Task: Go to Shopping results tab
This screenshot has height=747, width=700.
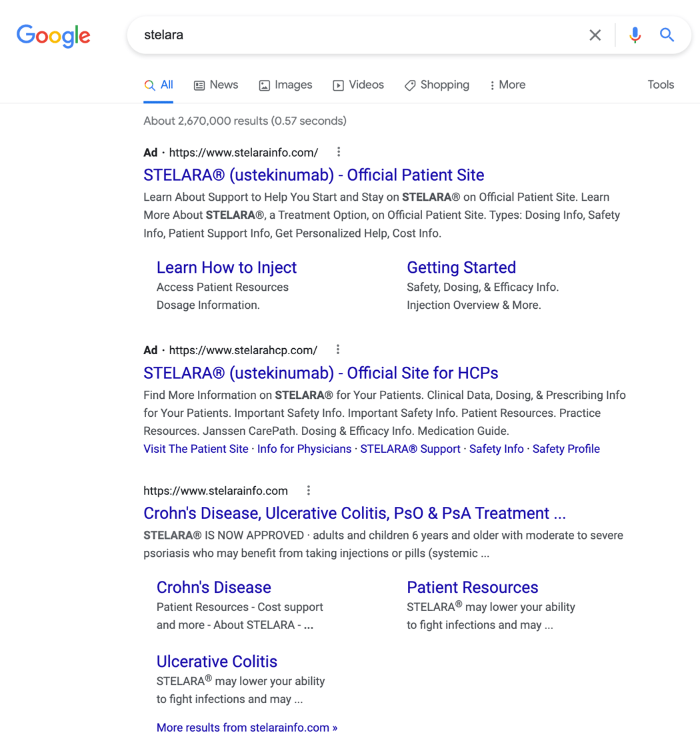Action: 437,85
